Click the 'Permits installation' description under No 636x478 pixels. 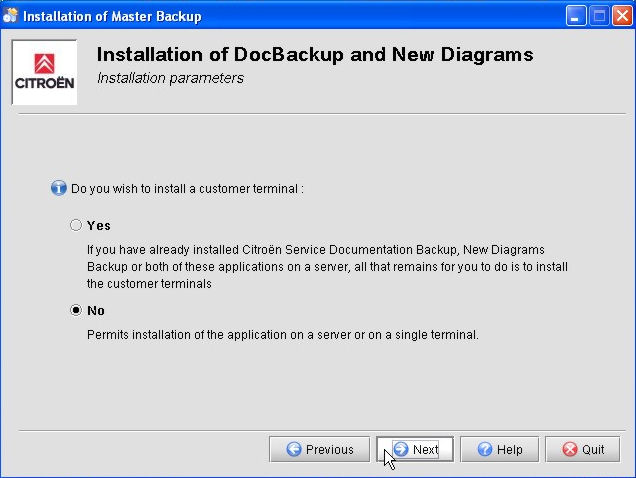point(282,334)
